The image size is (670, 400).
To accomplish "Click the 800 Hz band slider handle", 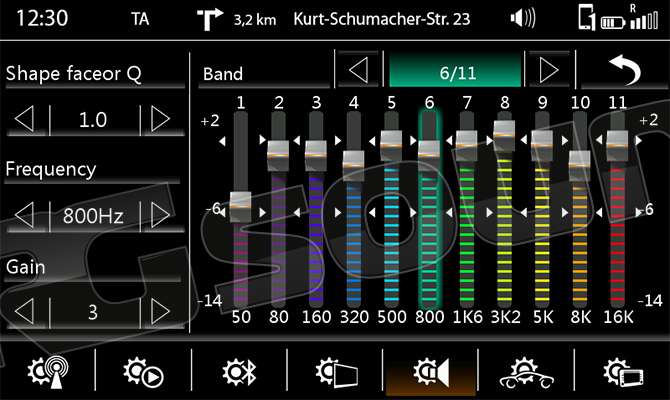I will coord(429,156).
